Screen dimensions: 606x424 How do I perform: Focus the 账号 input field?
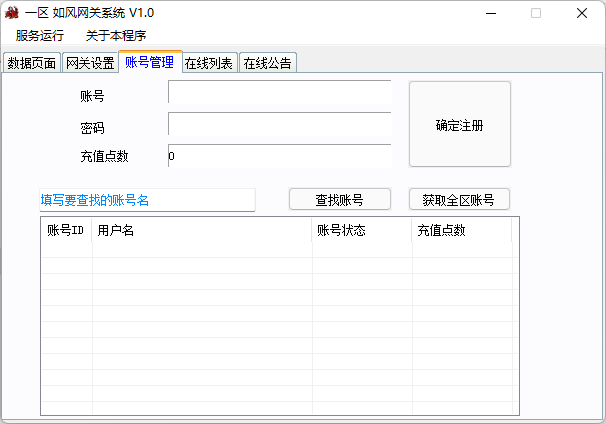[x=279, y=93]
